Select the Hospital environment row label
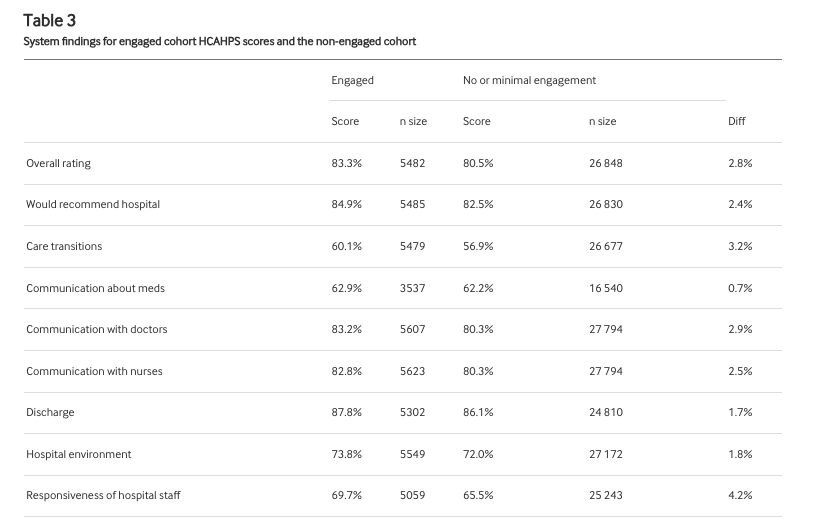The width and height of the screenshot is (822, 522). coord(78,454)
